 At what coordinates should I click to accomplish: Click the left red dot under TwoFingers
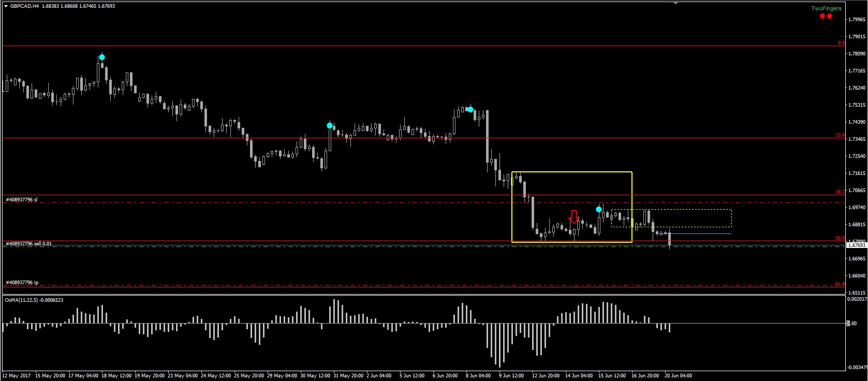click(x=822, y=16)
